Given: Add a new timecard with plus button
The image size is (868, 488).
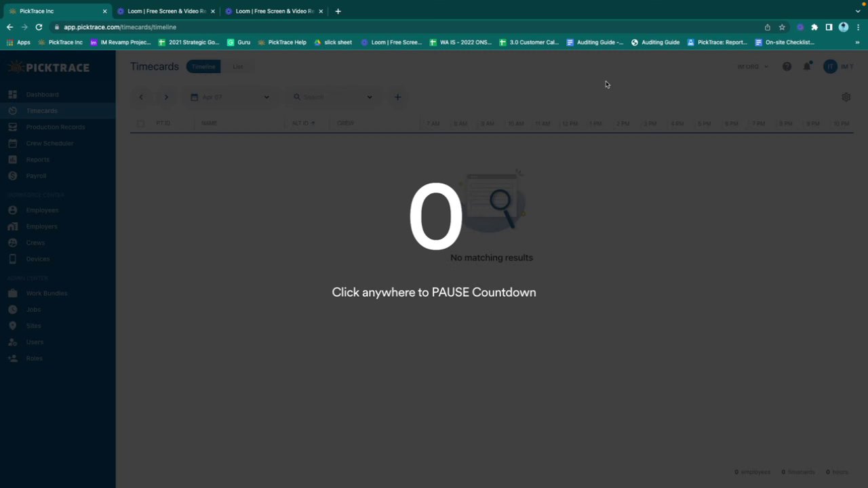Looking at the screenshot, I should [398, 97].
